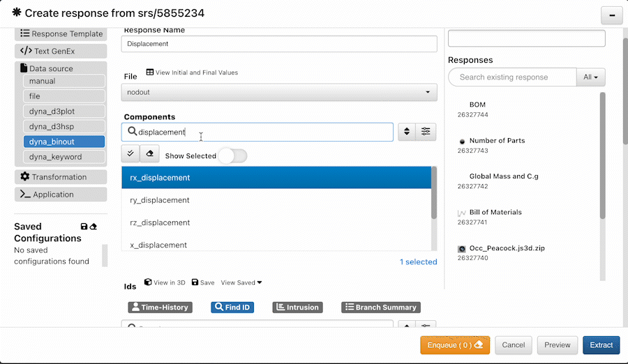
Task: Click the Extract button
Action: pyautogui.click(x=601, y=345)
